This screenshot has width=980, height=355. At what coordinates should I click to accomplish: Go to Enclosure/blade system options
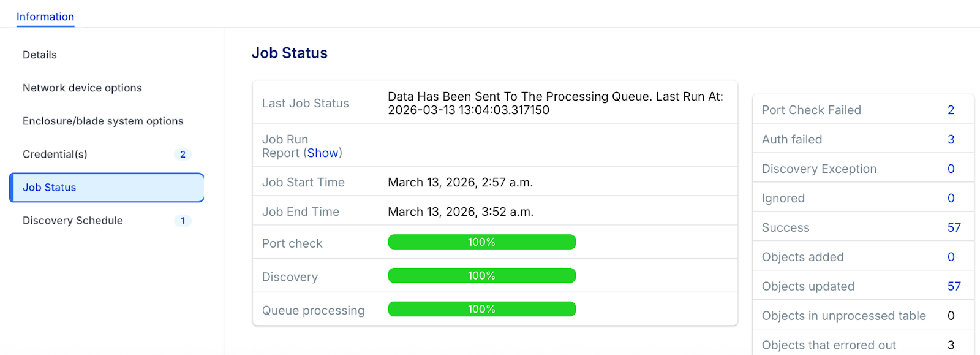coord(103,121)
